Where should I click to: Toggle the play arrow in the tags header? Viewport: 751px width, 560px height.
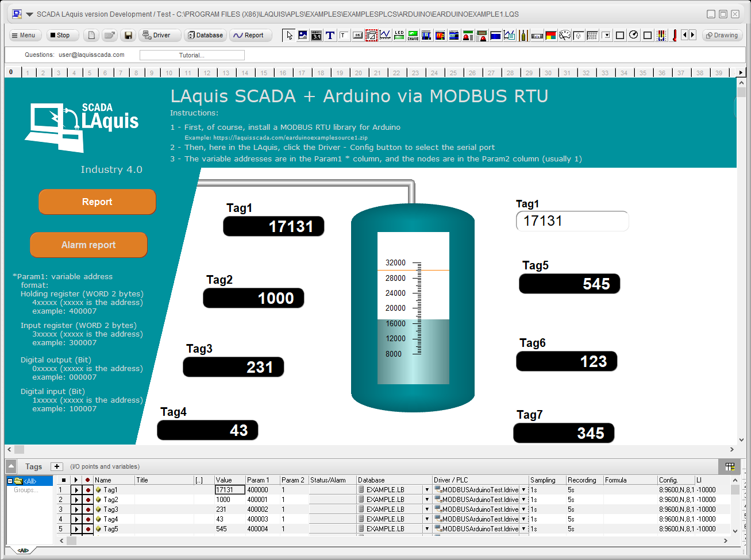76,480
